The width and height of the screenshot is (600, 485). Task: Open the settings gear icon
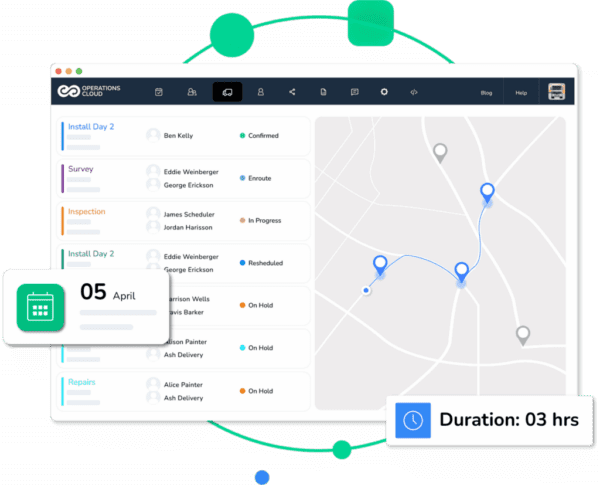383,92
